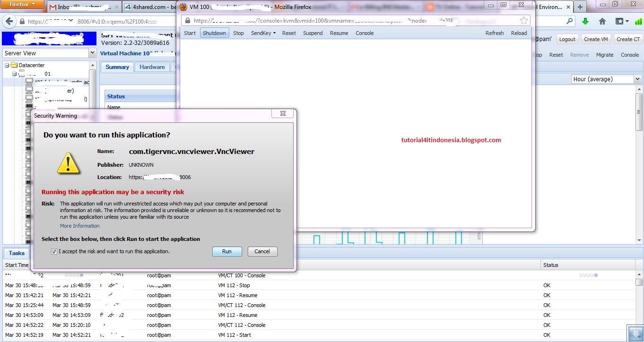Screen dimensions: 644x342
Task: Click the Status panel header
Action: 140,96
